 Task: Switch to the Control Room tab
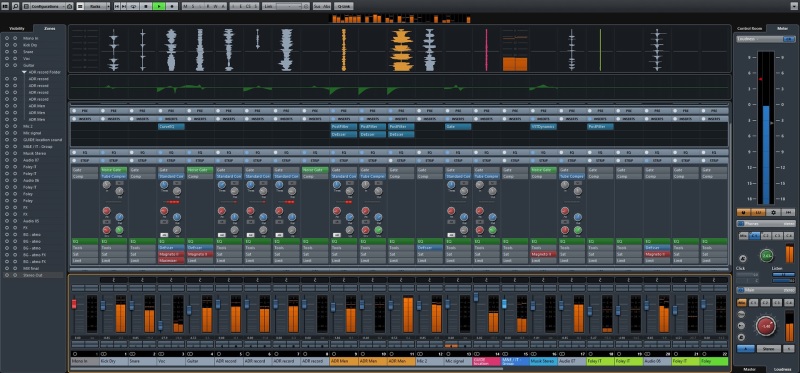click(749, 29)
